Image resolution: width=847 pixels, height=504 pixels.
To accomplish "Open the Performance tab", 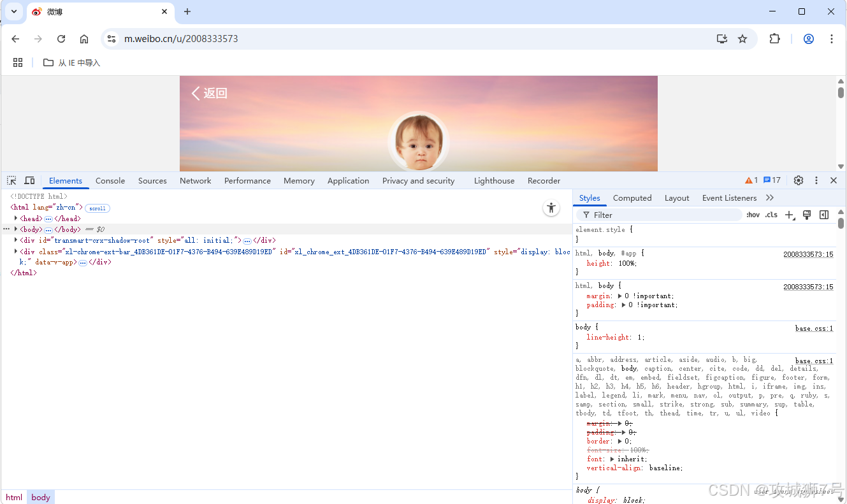I will click(x=247, y=180).
